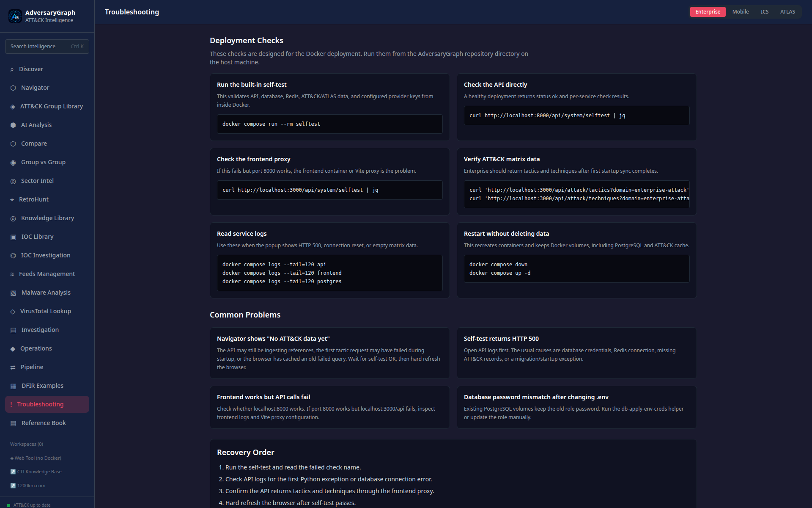Click the Workspaces (0) label
This screenshot has height=508, width=812.
click(x=27, y=444)
